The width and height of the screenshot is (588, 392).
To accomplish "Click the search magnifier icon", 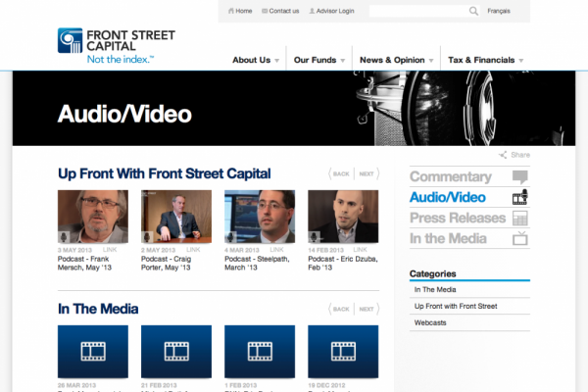I will coord(474,11).
